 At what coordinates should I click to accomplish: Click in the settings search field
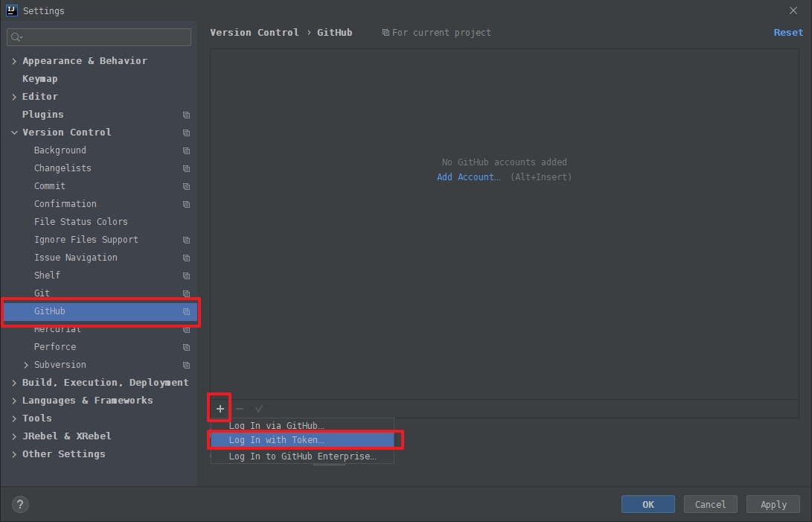point(99,36)
